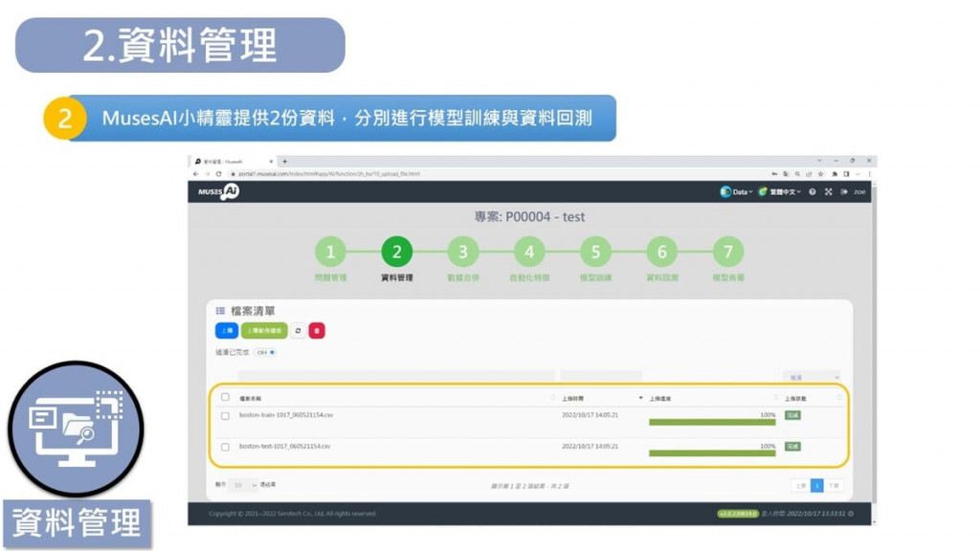Viewport: 980px width, 551px height.
Task: Open the help question mark icon
Action: [812, 191]
